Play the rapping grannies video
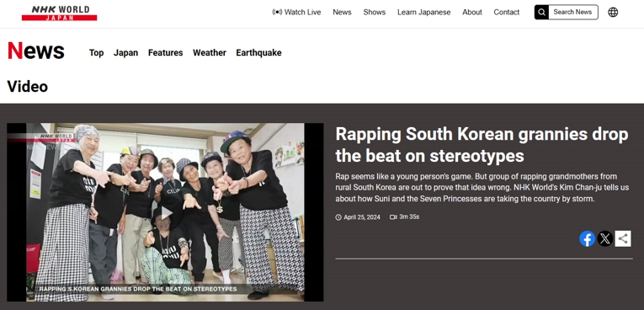This screenshot has height=310, width=644. (x=166, y=213)
